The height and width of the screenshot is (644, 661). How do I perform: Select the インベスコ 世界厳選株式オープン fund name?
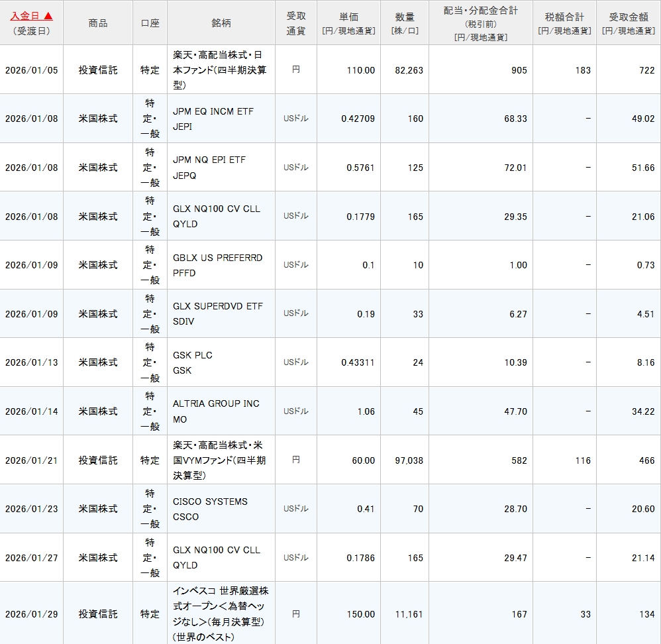pyautogui.click(x=219, y=614)
